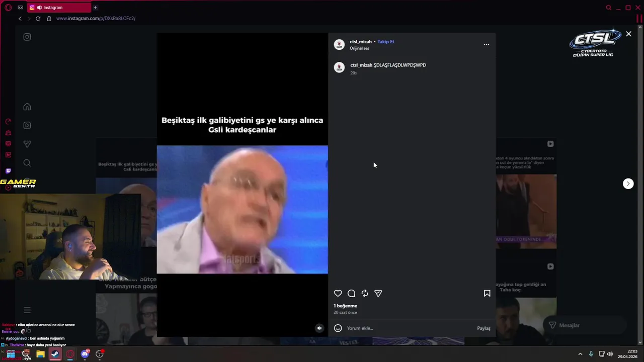Switch to Opera GX taskbar icon
The width and height of the screenshot is (644, 362).
70,354
